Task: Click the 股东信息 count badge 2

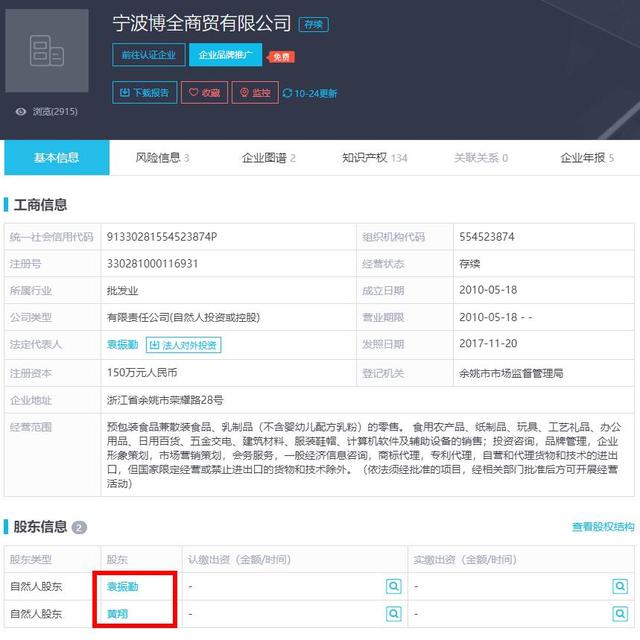Action: click(x=79, y=527)
